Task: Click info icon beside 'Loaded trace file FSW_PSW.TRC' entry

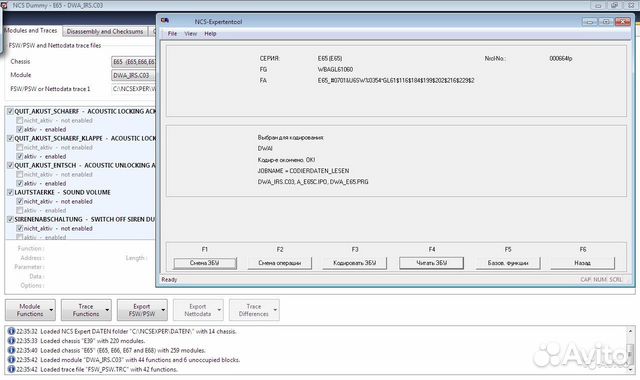Action: point(11,369)
